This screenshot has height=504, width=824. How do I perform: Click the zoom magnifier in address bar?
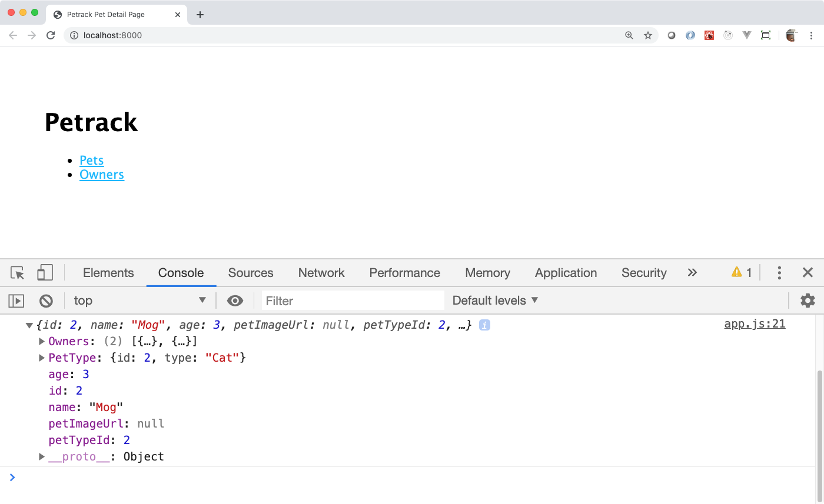629,35
